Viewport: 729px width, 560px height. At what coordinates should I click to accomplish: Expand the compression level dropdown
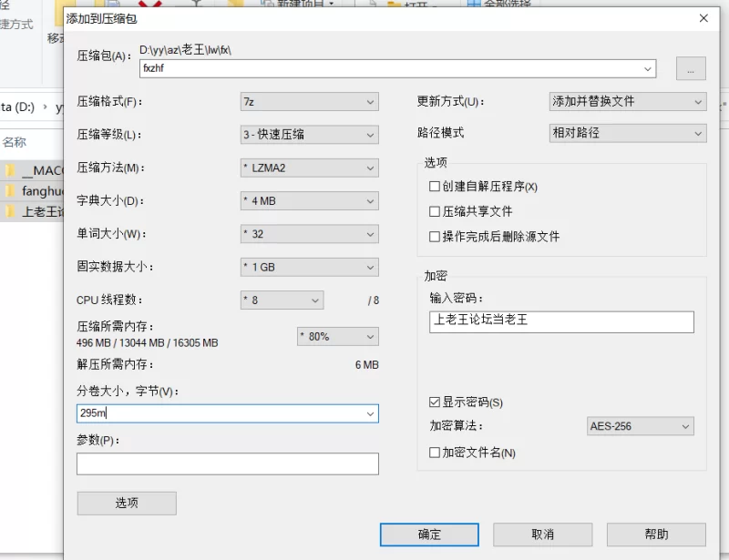point(310,135)
